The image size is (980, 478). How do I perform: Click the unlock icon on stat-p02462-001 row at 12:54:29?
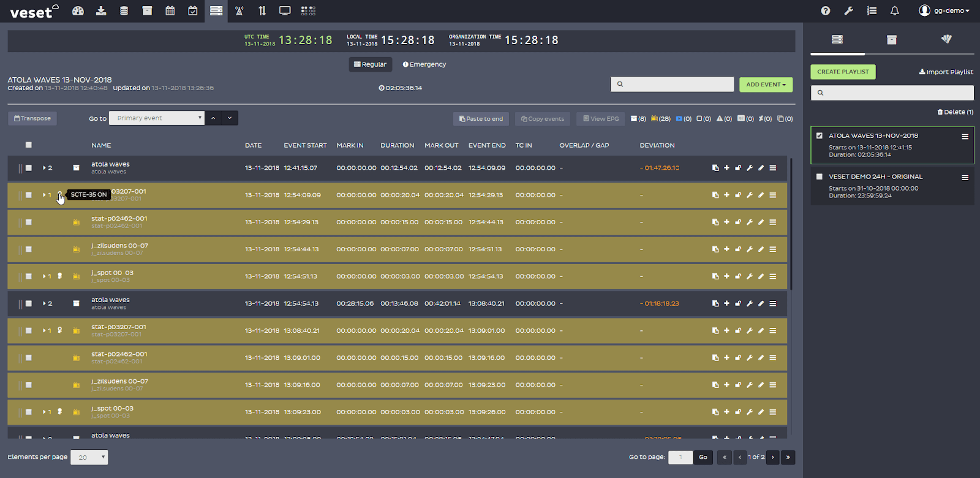(x=738, y=222)
